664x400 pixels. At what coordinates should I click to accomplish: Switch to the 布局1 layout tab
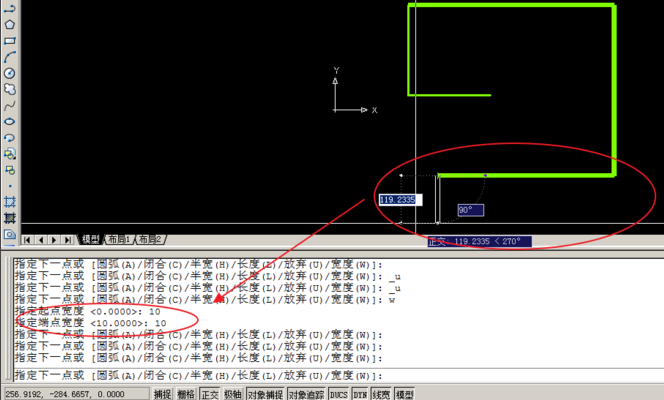coord(119,240)
